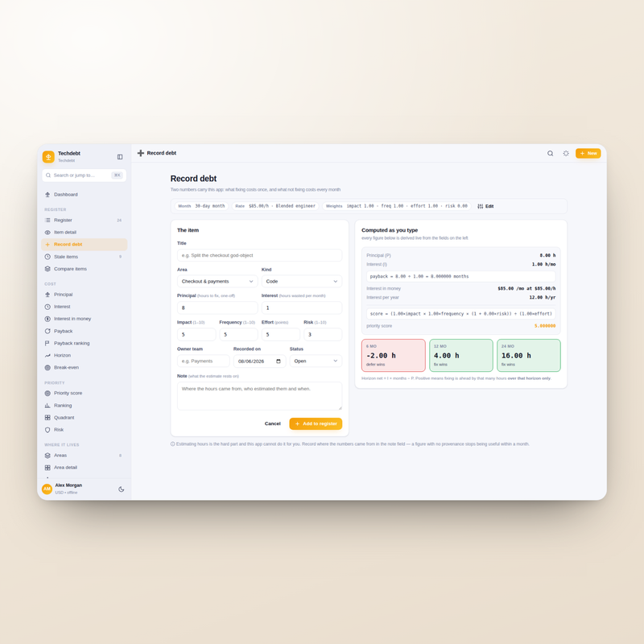Click the Stale items clock icon
The width and height of the screenshot is (644, 644).
47,257
